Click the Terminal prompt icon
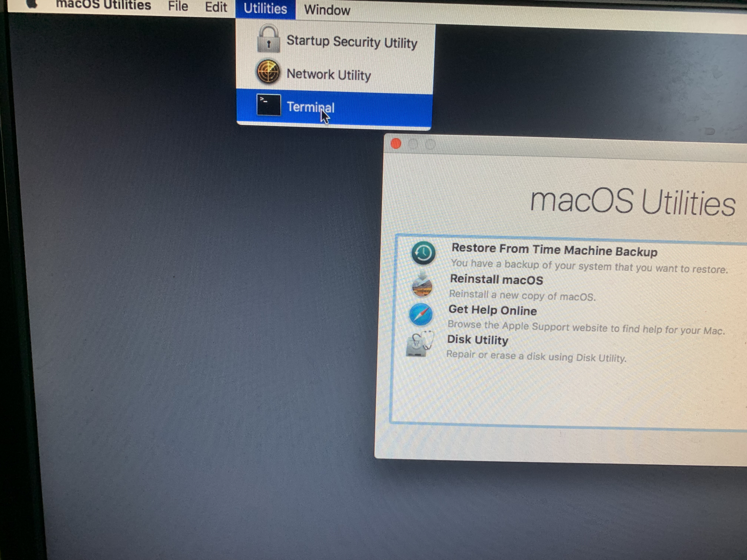 (x=269, y=105)
